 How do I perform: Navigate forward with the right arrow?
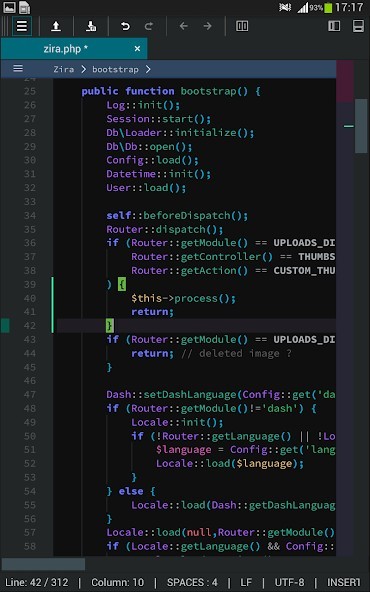click(x=207, y=26)
